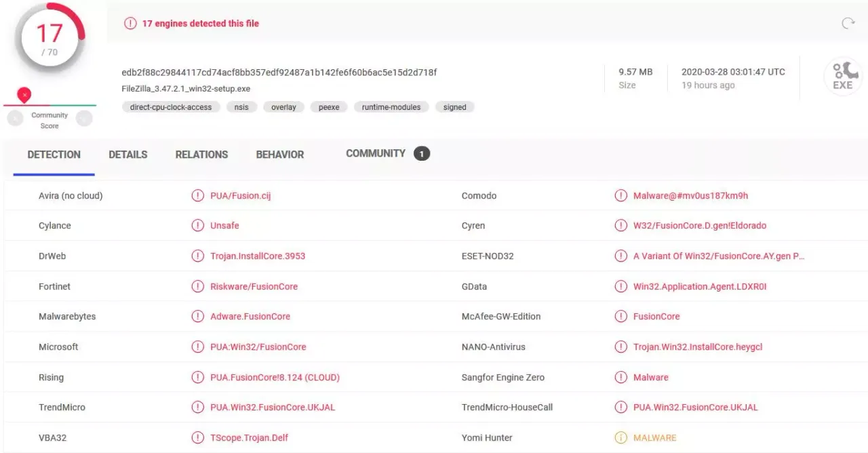Click the GData engine name
This screenshot has width=868, height=453.
(x=474, y=286)
